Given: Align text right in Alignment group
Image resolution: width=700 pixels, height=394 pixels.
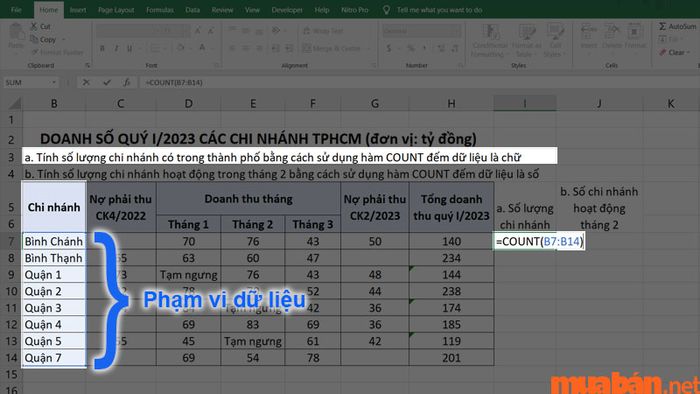Looking at the screenshot, I should click(x=259, y=48).
